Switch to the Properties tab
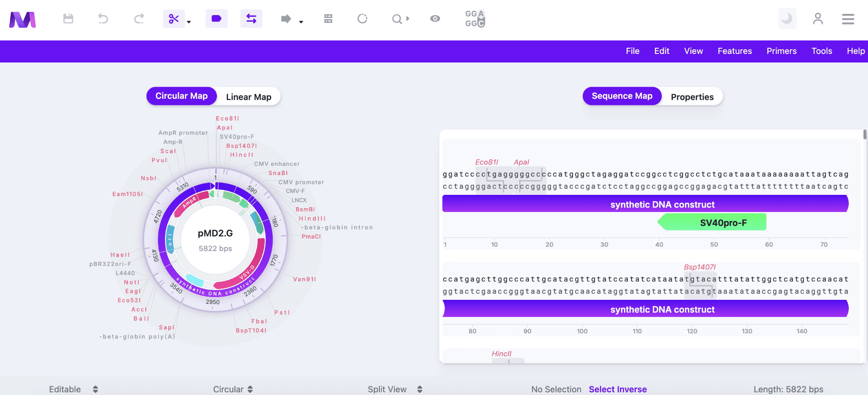 pos(692,97)
